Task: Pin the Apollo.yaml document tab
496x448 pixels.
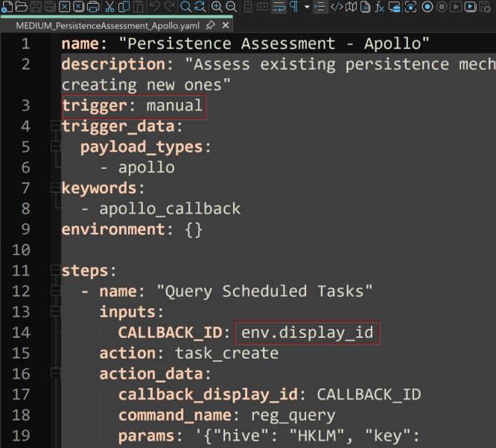Action: [210, 25]
